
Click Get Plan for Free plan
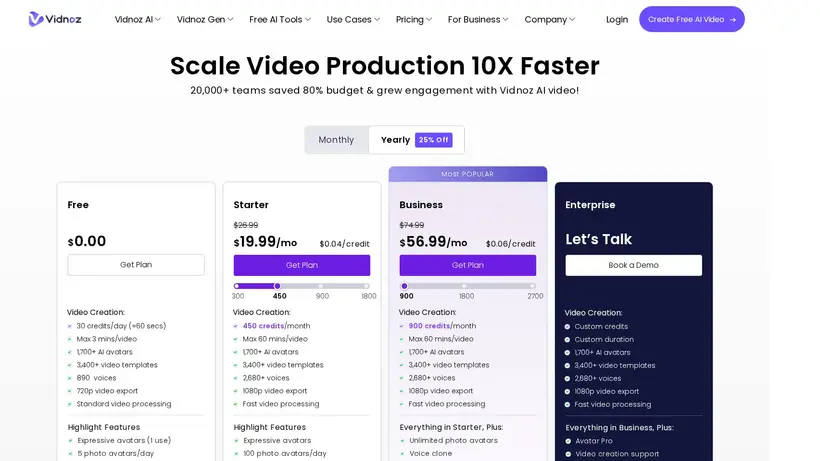tap(136, 265)
